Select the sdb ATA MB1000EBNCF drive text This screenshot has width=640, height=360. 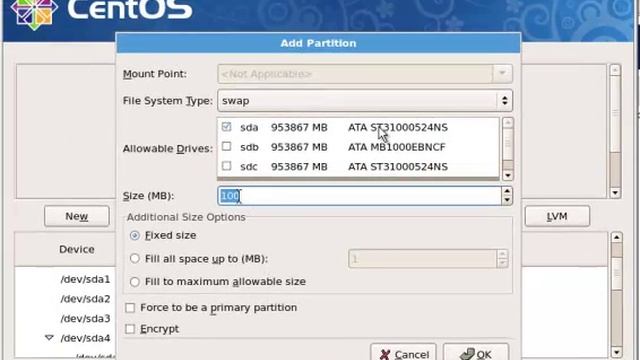click(396, 147)
